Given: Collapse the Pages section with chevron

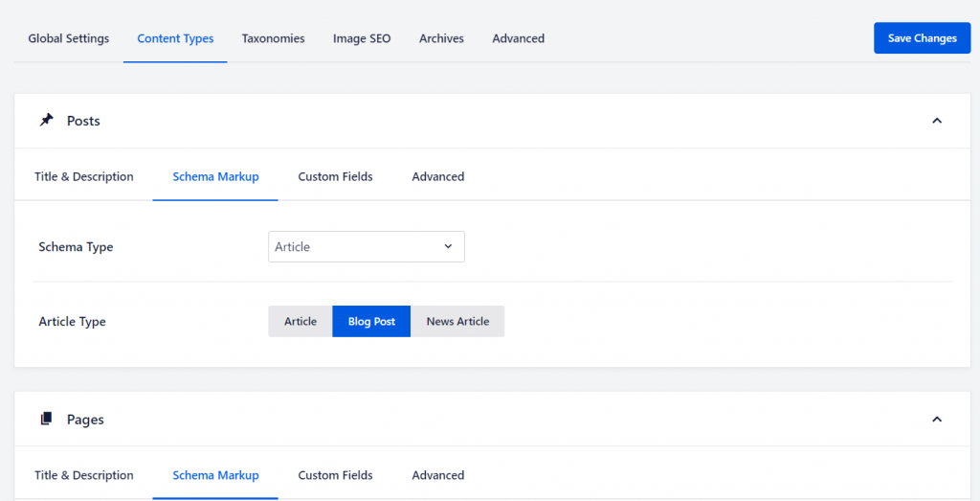Looking at the screenshot, I should (936, 420).
